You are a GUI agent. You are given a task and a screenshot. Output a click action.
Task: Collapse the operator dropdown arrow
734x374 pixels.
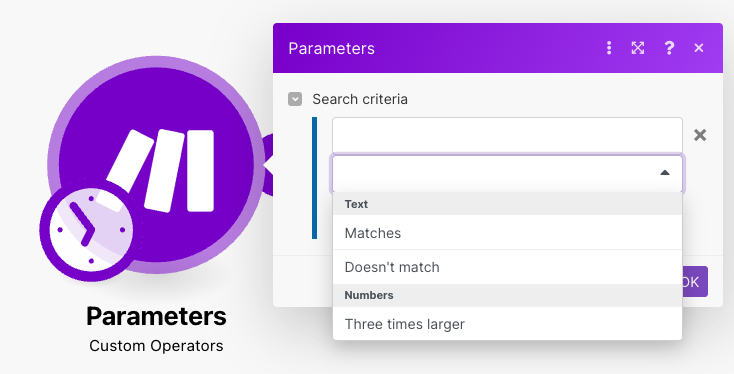tap(664, 173)
